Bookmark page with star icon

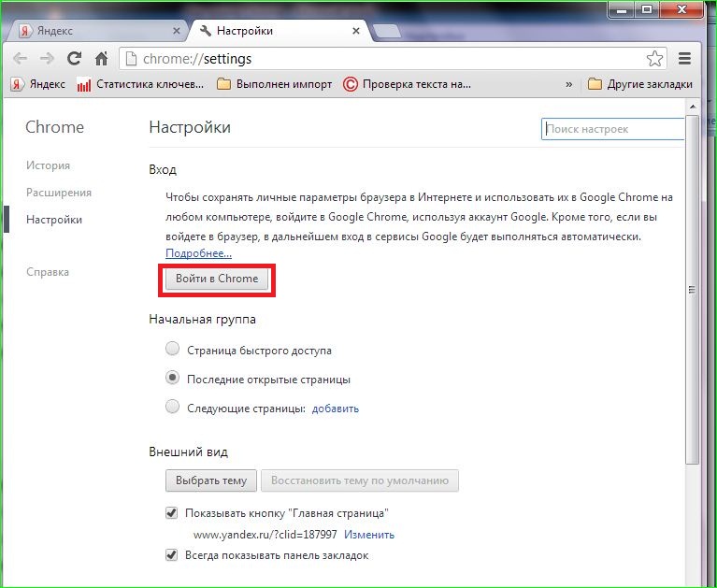point(654,58)
